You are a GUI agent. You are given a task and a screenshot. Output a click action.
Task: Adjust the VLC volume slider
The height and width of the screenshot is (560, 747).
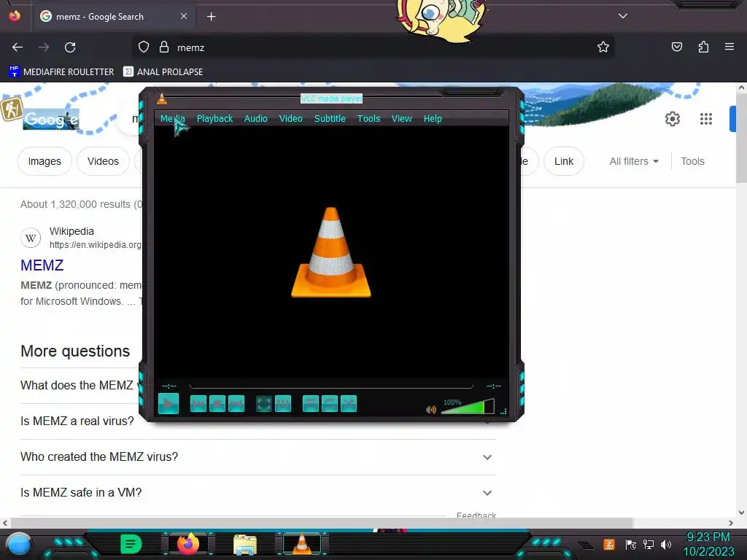point(468,407)
